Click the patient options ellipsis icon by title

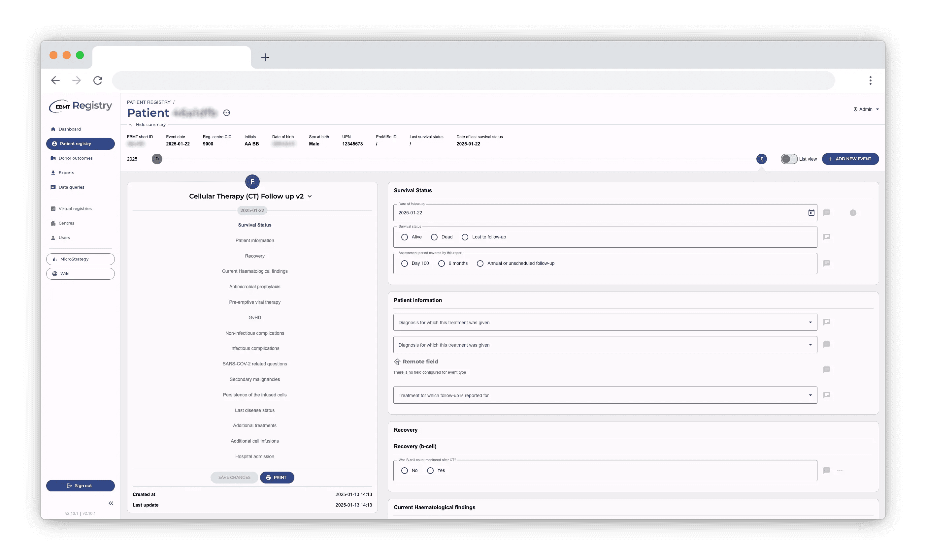[x=227, y=113]
